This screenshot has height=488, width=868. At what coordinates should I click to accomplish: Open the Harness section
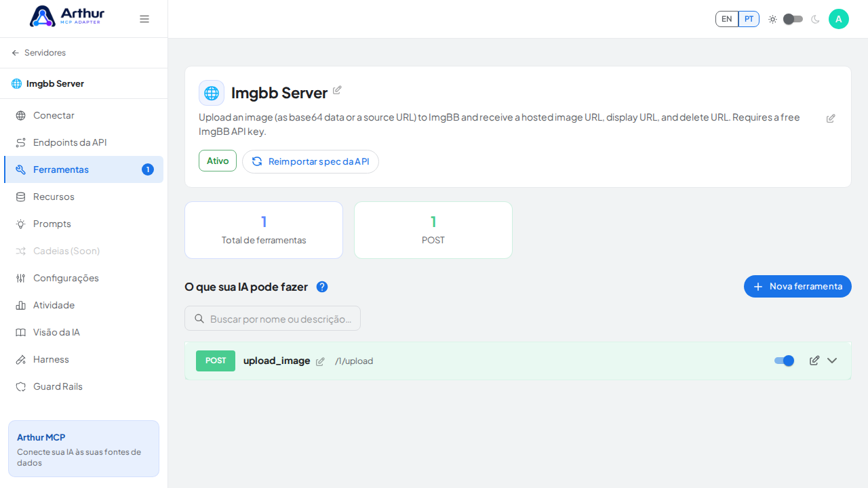pyautogui.click(x=83, y=359)
